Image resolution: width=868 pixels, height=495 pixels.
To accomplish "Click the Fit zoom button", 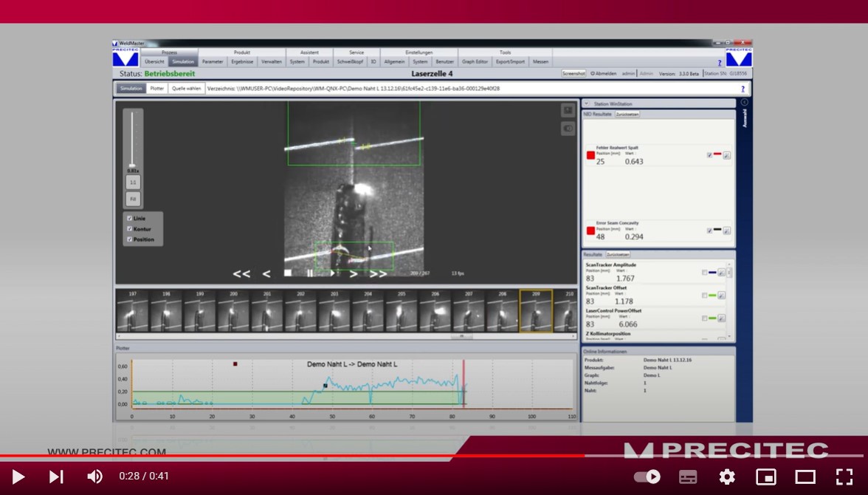I will 133,199.
